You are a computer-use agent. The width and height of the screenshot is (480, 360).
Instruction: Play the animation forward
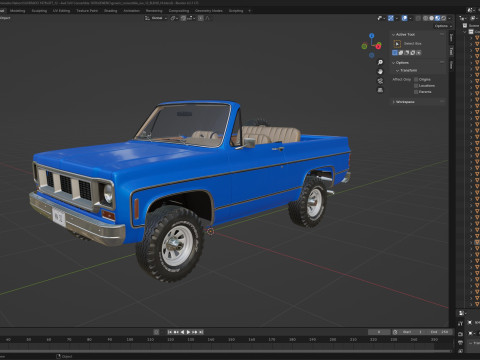coord(188,332)
